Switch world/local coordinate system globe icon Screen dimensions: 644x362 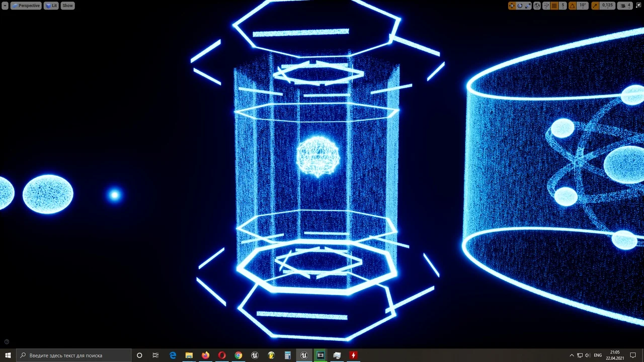coord(537,6)
